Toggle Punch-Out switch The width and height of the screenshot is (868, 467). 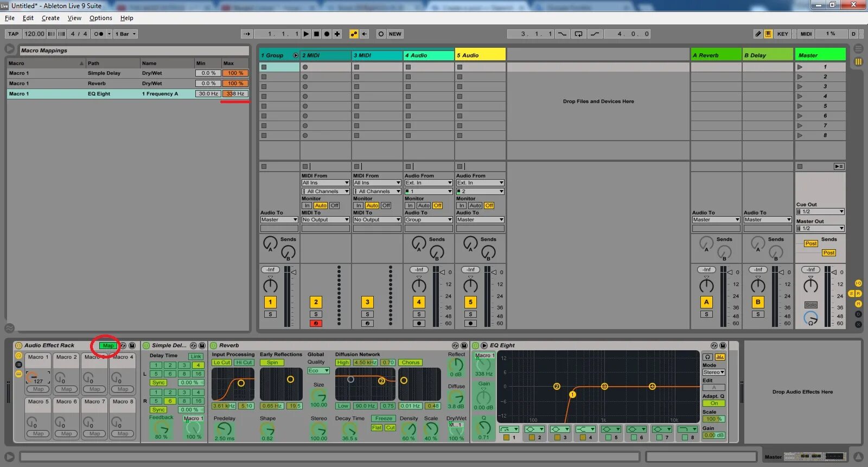click(x=595, y=34)
